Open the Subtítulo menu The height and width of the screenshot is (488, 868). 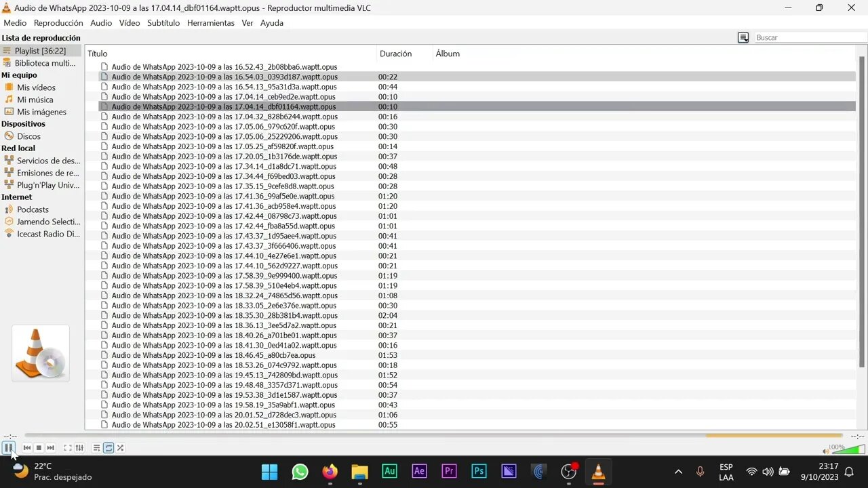[x=163, y=23]
